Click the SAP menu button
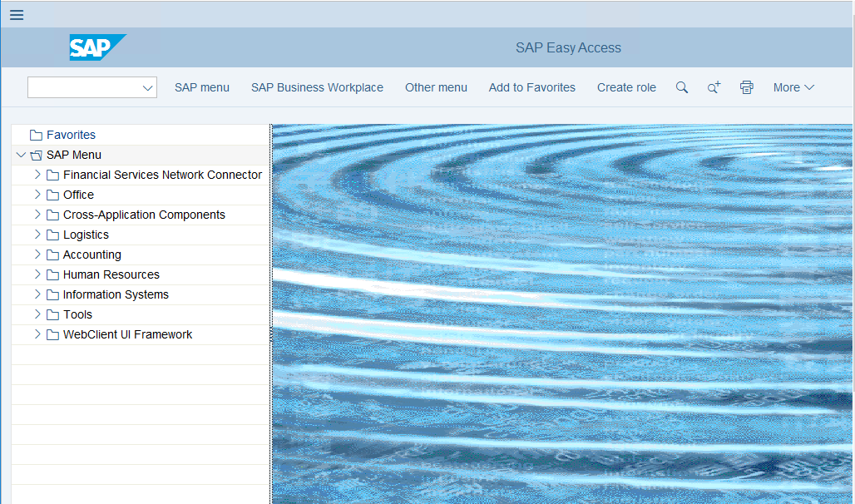The height and width of the screenshot is (504, 855). [202, 87]
